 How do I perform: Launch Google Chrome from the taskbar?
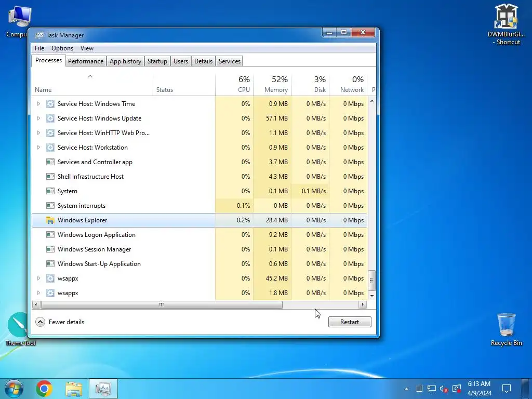(44, 389)
